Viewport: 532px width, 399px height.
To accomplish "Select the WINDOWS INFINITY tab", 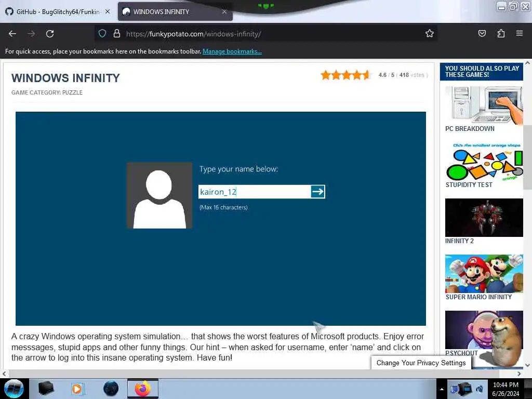I will pyautogui.click(x=175, y=11).
